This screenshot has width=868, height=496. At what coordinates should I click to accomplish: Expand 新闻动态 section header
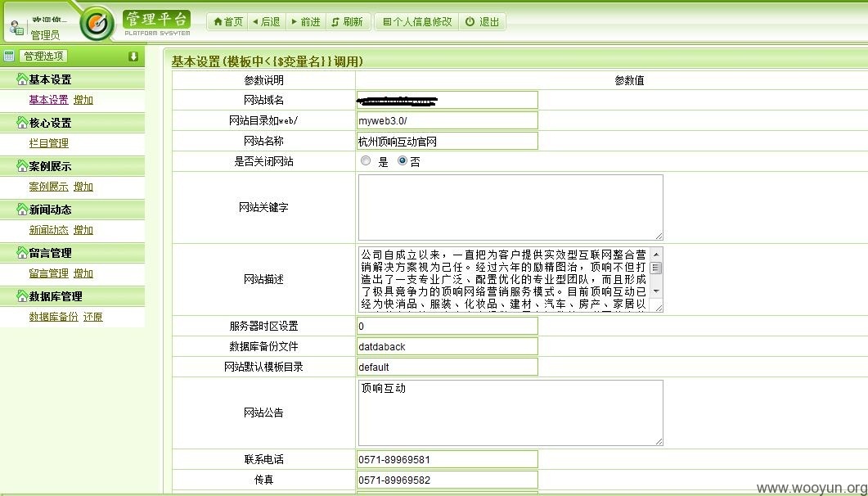point(73,210)
